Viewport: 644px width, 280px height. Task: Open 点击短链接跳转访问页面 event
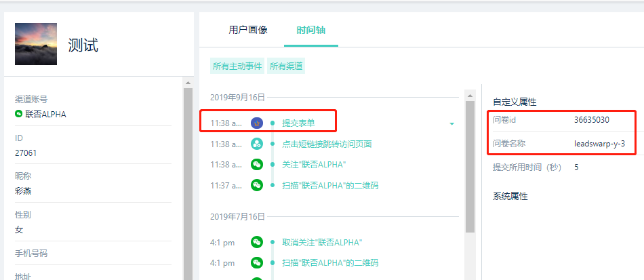327,144
